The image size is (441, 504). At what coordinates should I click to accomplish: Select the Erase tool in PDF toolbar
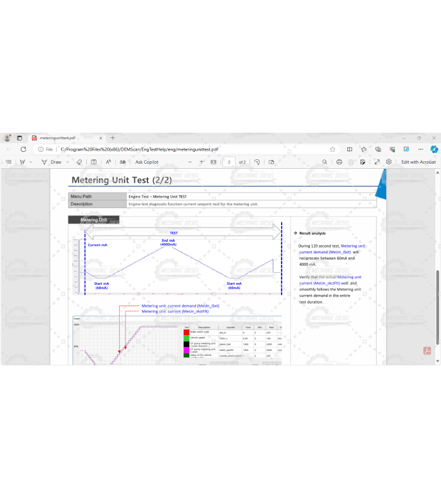click(x=79, y=162)
